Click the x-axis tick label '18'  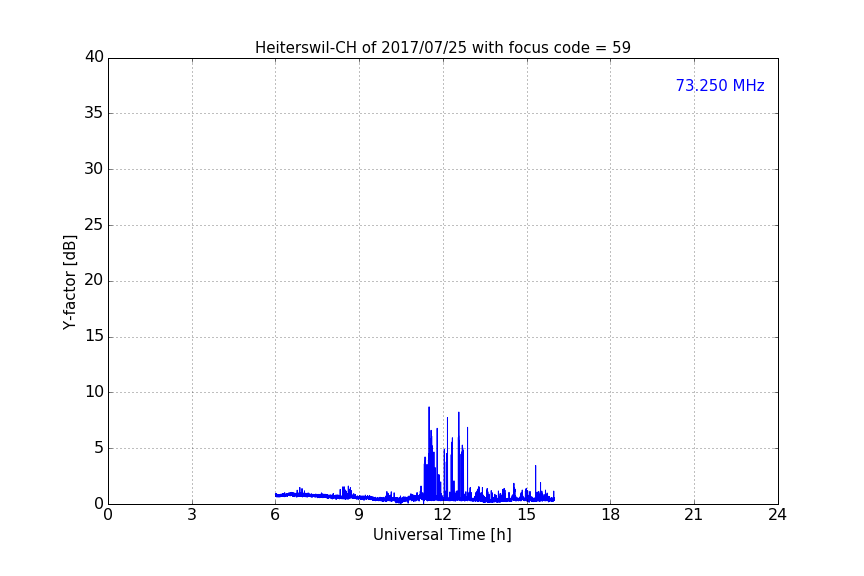point(611,515)
